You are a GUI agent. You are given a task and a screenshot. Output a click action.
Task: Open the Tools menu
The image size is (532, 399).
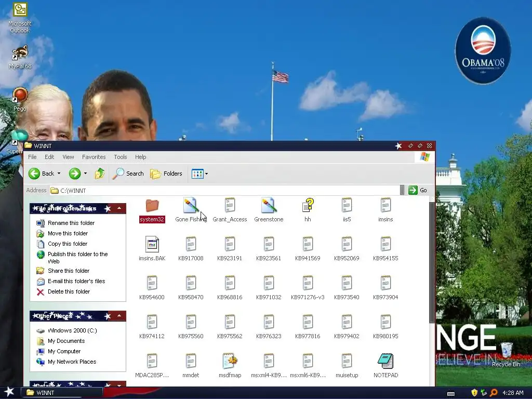pyautogui.click(x=120, y=157)
